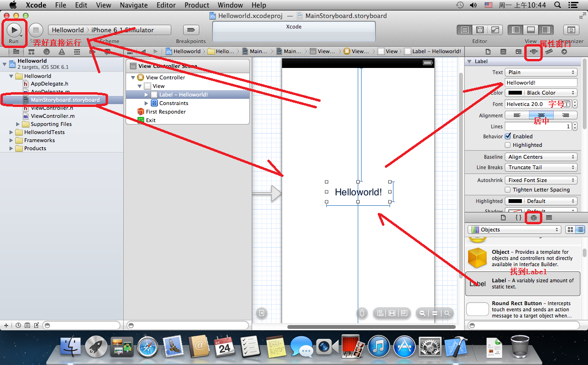Screen dimensions: 588x365
Task: Open the Organizer window
Action: tap(571, 30)
